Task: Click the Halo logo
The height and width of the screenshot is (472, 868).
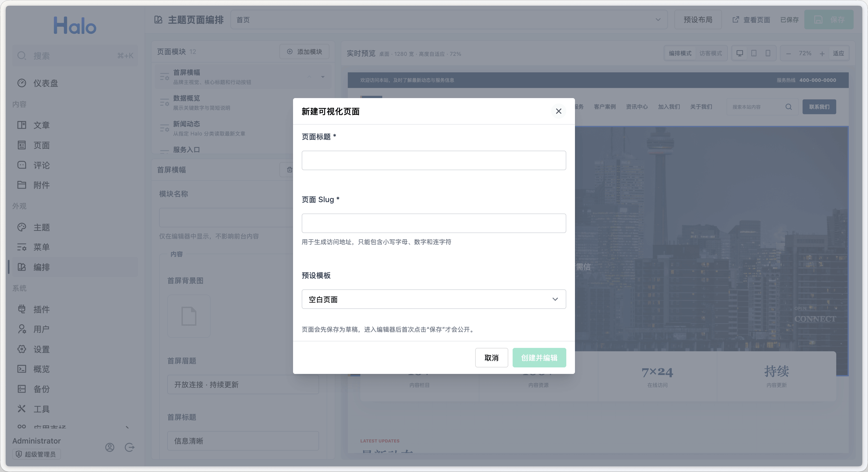Action: pyautogui.click(x=75, y=25)
